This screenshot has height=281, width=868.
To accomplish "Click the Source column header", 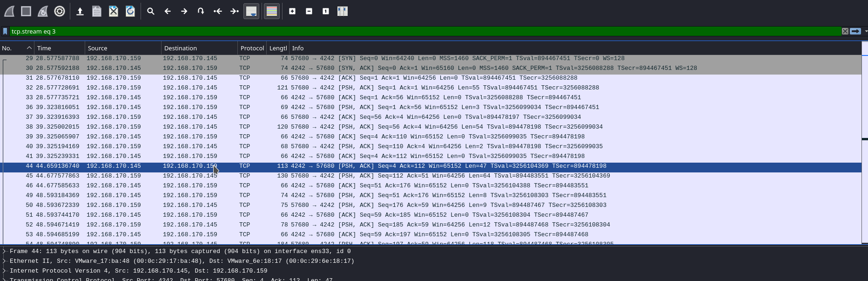I will pos(97,48).
